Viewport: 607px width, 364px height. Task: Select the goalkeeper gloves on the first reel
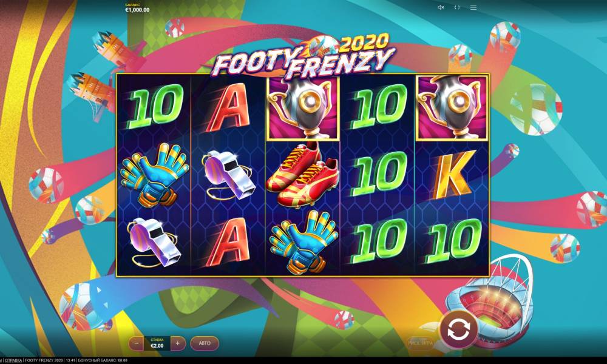click(154, 175)
